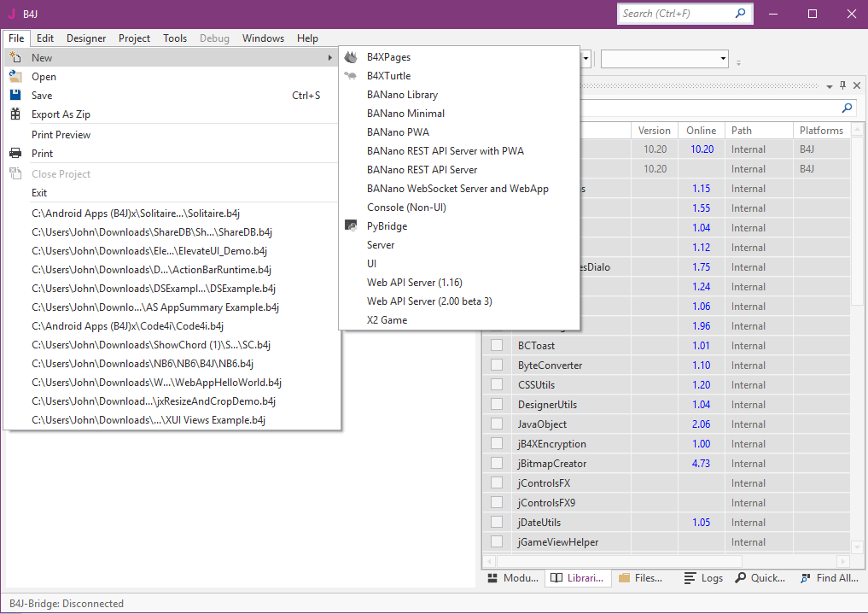Enable the jB4XEncryption library checkbox
This screenshot has width=868, height=614.
[x=497, y=443]
